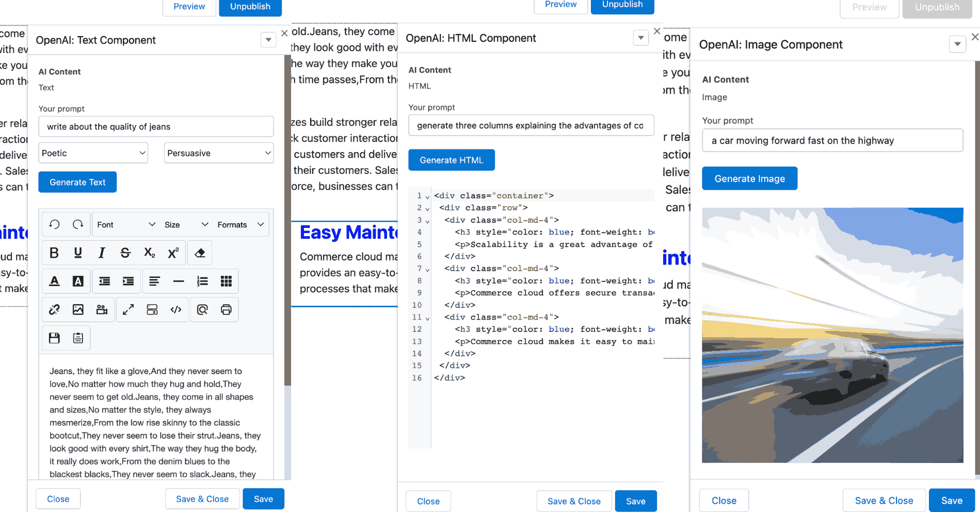Click the Text Component panel scrollbar

287,221
